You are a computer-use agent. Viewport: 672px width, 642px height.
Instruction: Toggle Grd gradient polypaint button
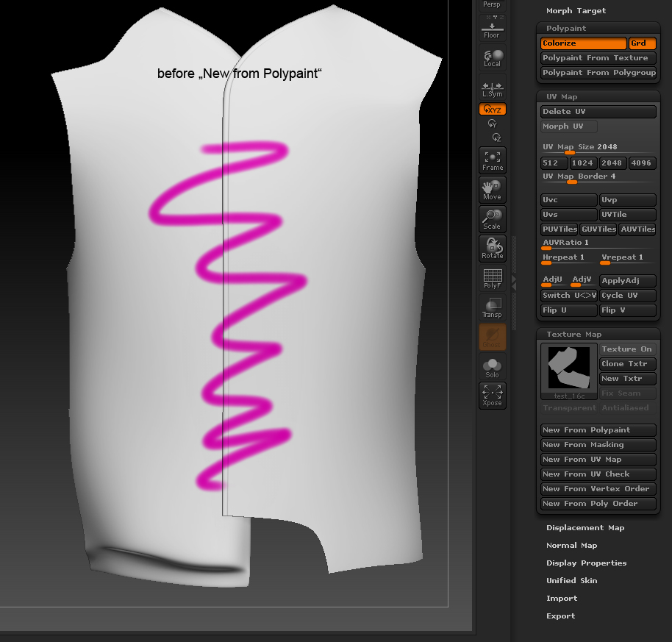[x=642, y=43]
